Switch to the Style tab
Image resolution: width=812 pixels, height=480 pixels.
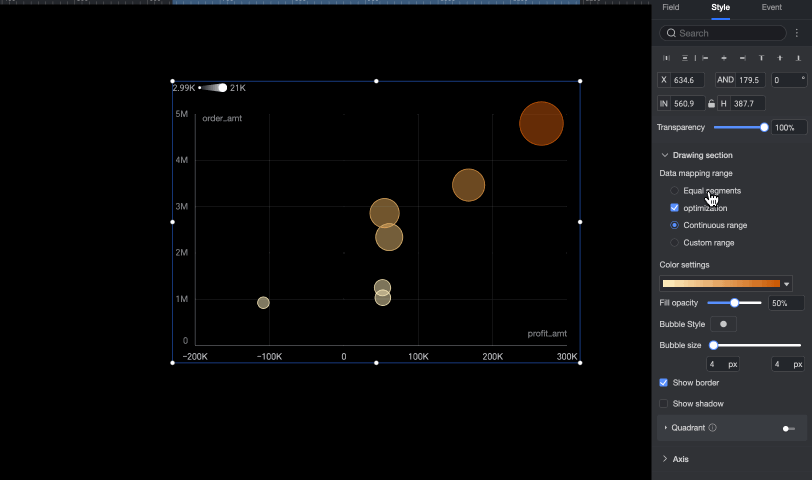pos(720,7)
